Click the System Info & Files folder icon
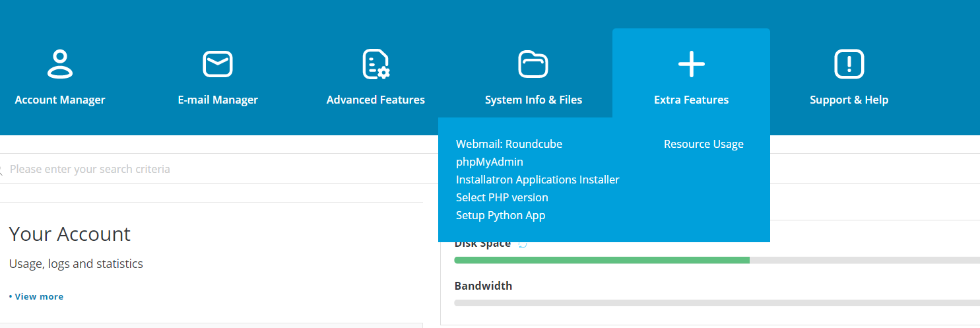The height and width of the screenshot is (328, 980). pyautogui.click(x=533, y=64)
